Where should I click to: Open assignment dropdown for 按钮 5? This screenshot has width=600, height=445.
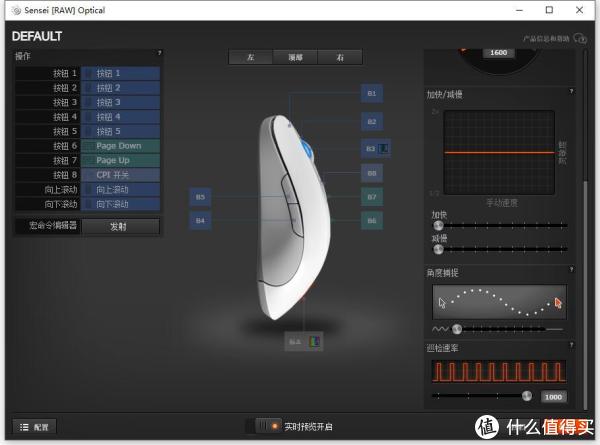tap(121, 132)
